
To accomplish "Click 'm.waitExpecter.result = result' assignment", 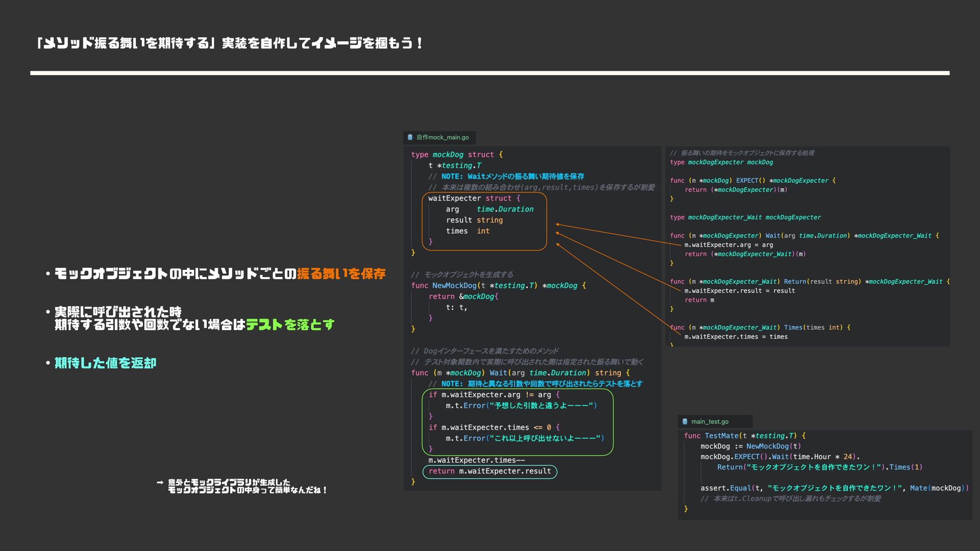I will [740, 291].
